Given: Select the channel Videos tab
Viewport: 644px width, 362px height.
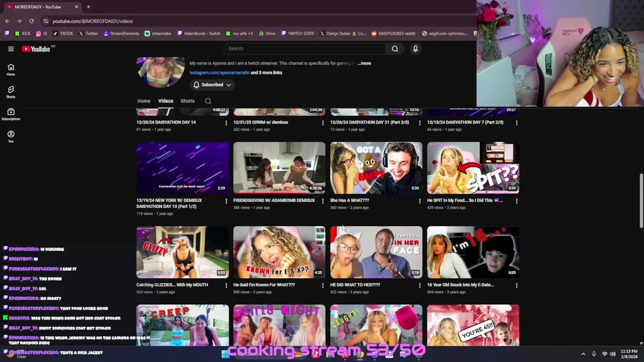Looking at the screenshot, I should coord(166,101).
